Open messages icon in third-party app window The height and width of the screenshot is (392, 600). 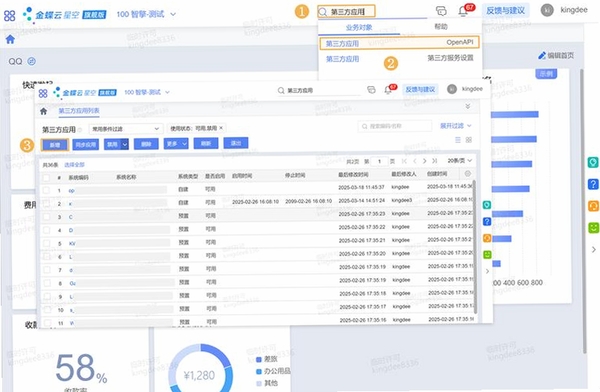371,90
